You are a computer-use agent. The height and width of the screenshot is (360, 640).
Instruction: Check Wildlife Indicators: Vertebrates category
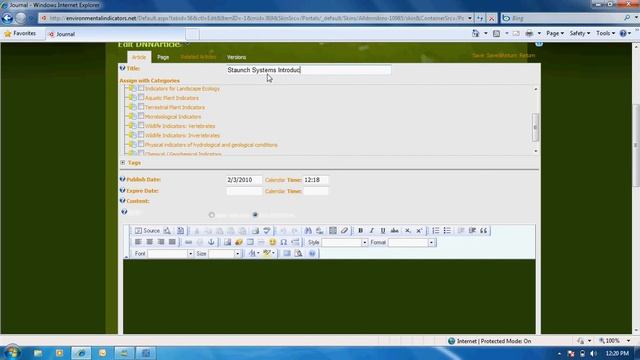(141, 125)
